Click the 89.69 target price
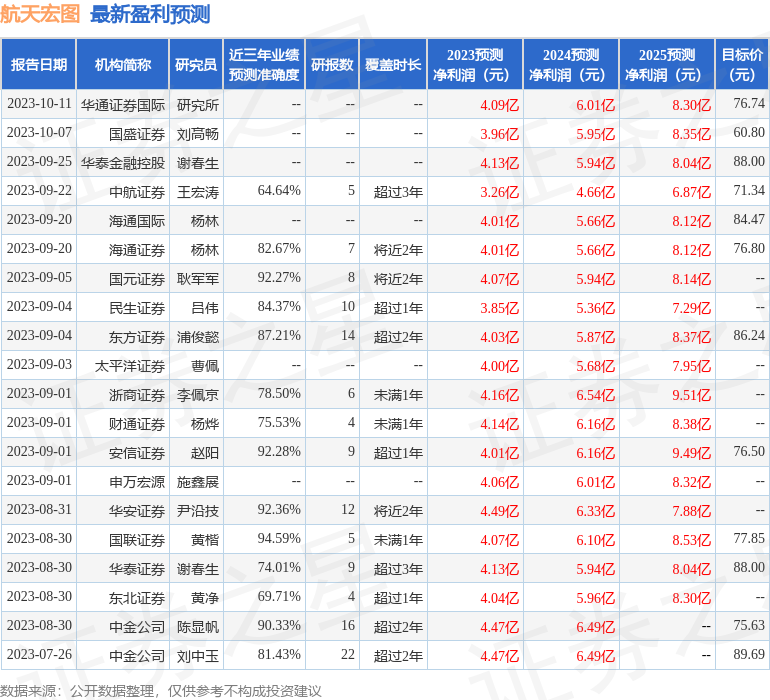Viewport: 770px width, 700px height. (x=749, y=654)
